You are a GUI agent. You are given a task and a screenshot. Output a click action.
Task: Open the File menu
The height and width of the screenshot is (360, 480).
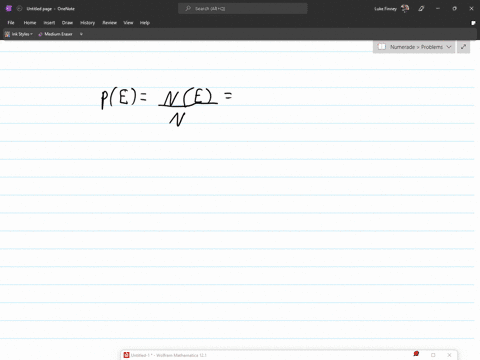coord(11,23)
